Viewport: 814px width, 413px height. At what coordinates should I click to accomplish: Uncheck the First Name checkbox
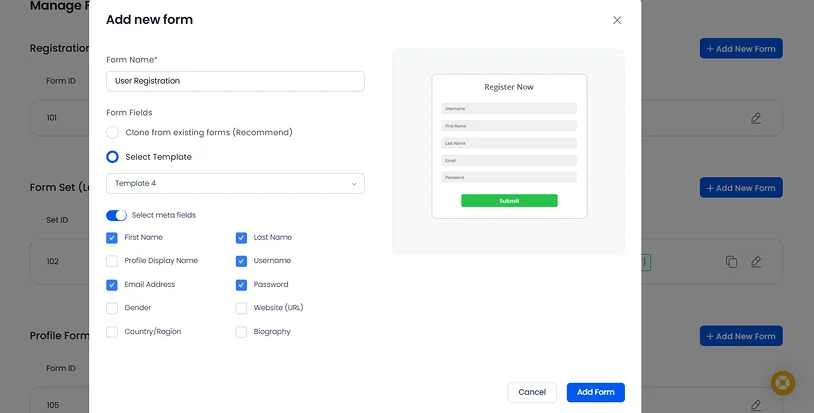point(112,238)
